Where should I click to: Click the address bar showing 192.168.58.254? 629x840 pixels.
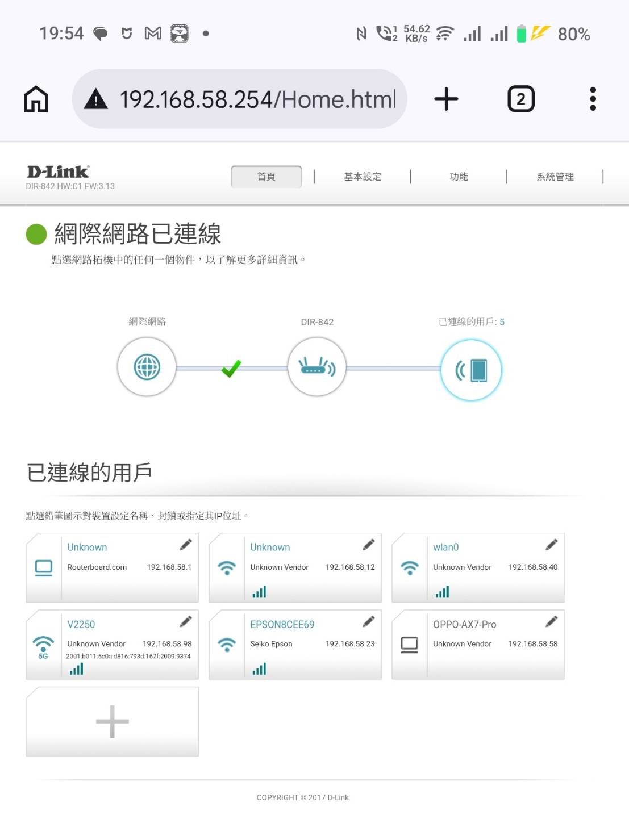[257, 99]
